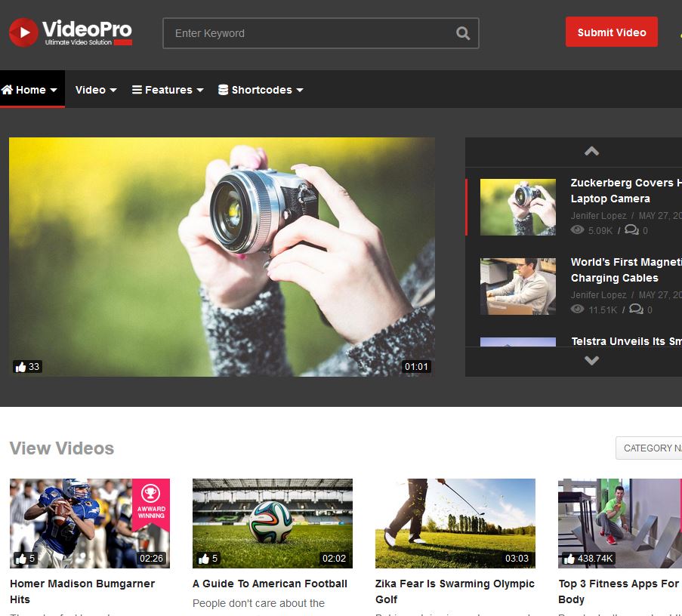The image size is (682, 616).
Task: Click thumbs-up icon on American Football video
Action: [x=204, y=559]
